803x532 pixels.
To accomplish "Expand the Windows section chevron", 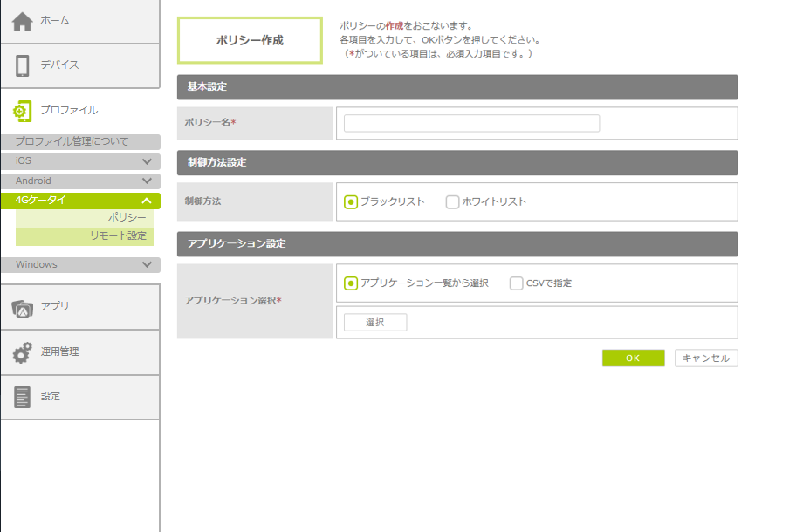I will pos(147,264).
